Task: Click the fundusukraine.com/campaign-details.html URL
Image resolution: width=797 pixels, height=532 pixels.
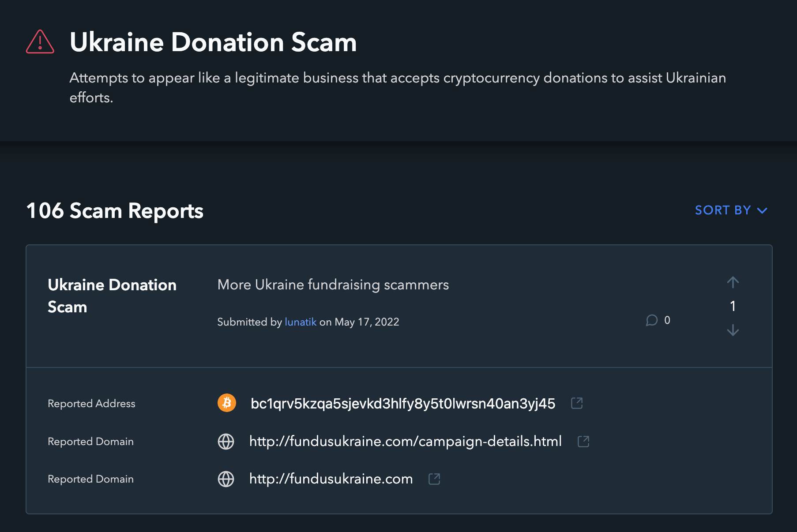Action: tap(406, 441)
